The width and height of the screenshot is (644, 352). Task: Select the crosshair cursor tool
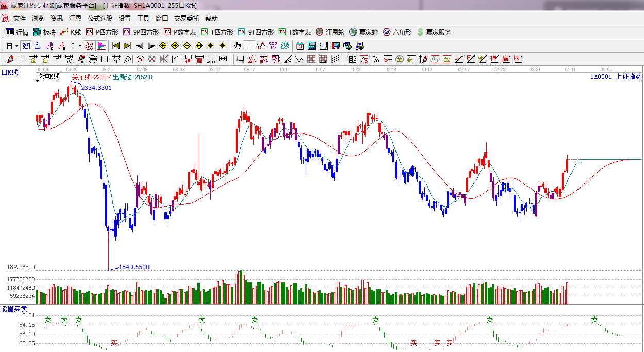(x=250, y=46)
